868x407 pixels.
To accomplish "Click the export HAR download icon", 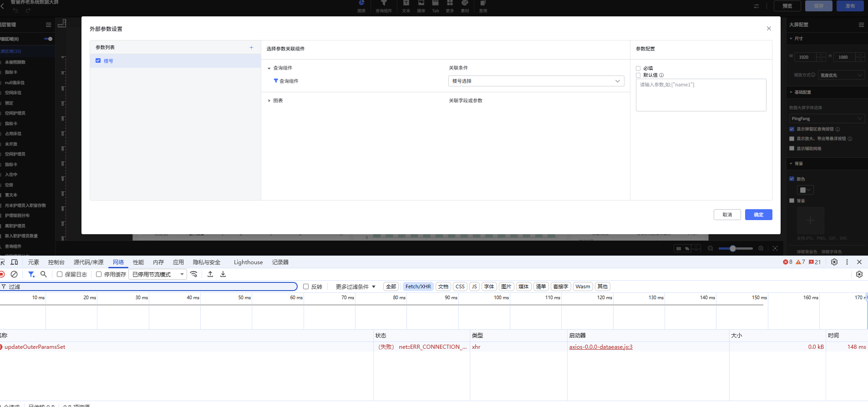I will click(x=223, y=274).
